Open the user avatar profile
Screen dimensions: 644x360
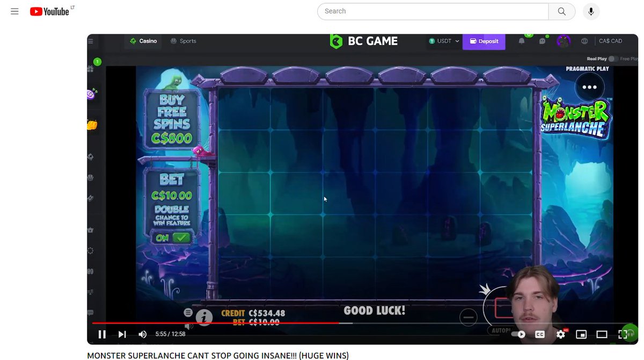coord(563,41)
